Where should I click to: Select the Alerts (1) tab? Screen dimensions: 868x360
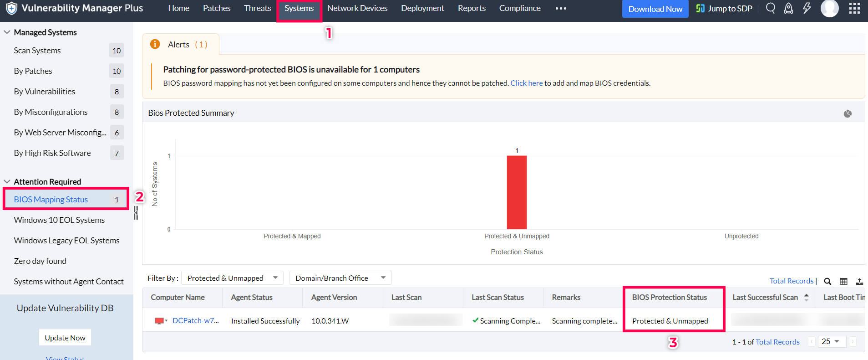pos(181,44)
